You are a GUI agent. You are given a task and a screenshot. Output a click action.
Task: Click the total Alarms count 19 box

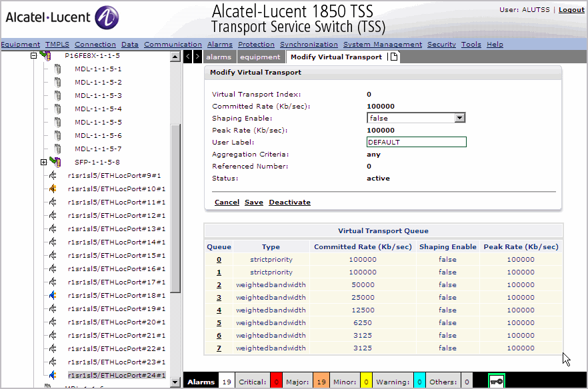coord(227,382)
